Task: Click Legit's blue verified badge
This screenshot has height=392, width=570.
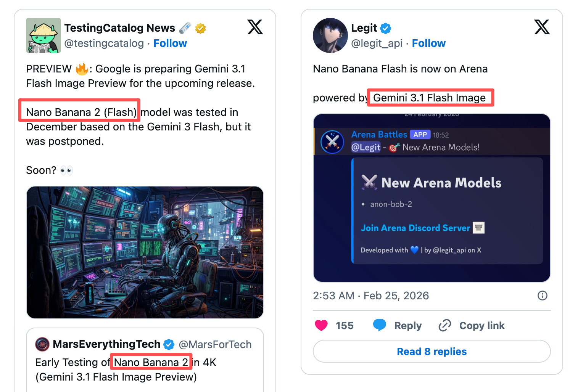Action: [386, 28]
